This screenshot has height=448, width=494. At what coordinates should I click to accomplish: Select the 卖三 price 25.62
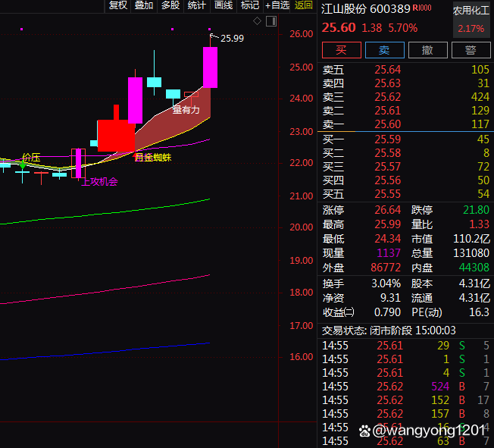tap(387, 97)
